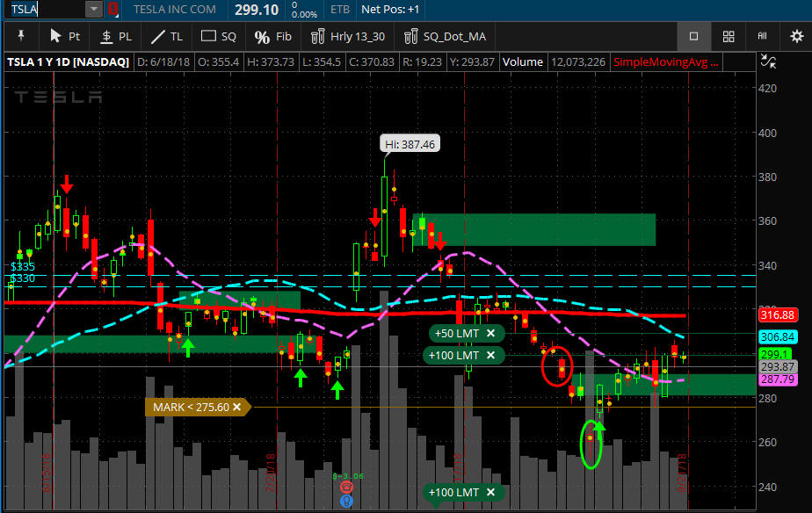This screenshot has height=513, width=812.
Task: Click the collapse chart icon at top right
Action: click(x=768, y=61)
